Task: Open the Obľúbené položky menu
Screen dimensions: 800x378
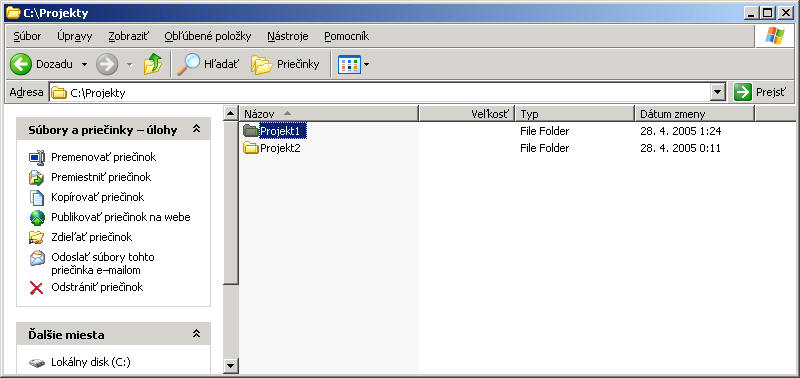Action: click(208, 36)
